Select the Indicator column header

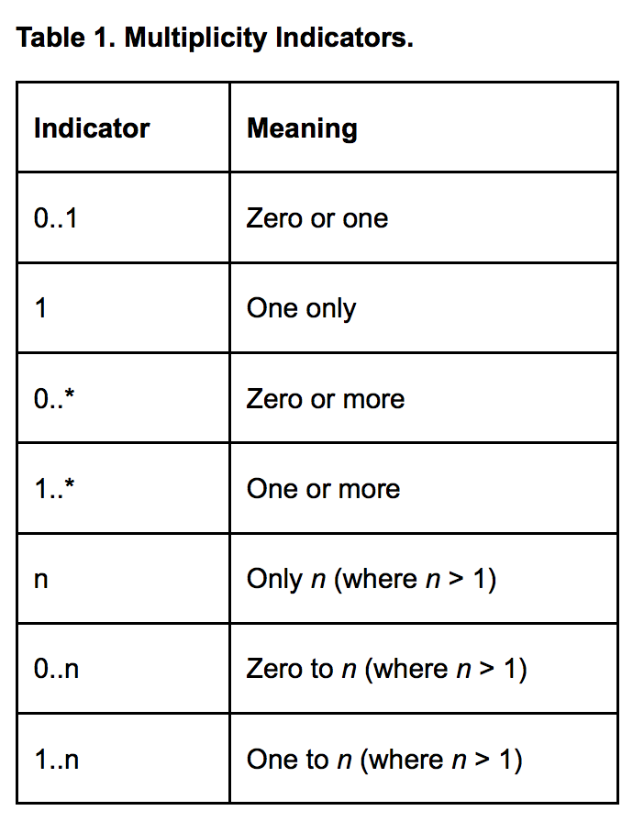pyautogui.click(x=123, y=128)
